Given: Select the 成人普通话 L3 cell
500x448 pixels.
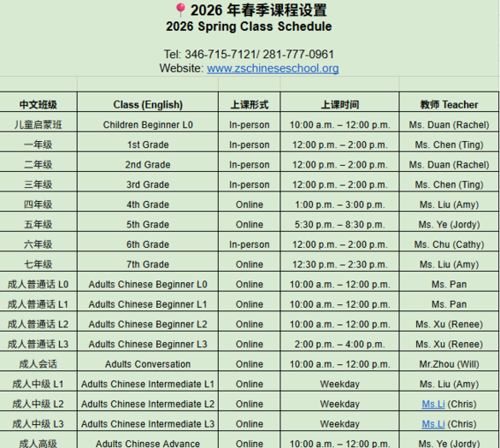Looking at the screenshot, I should (x=38, y=341).
